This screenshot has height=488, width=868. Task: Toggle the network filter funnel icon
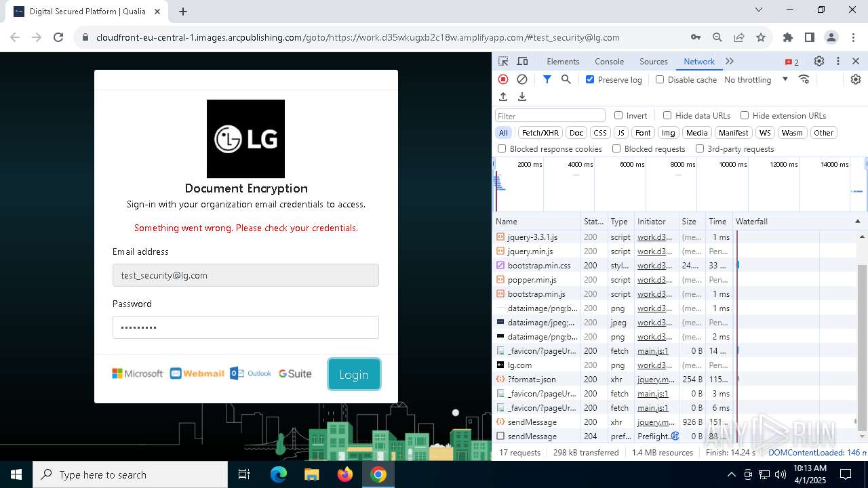[x=547, y=79]
